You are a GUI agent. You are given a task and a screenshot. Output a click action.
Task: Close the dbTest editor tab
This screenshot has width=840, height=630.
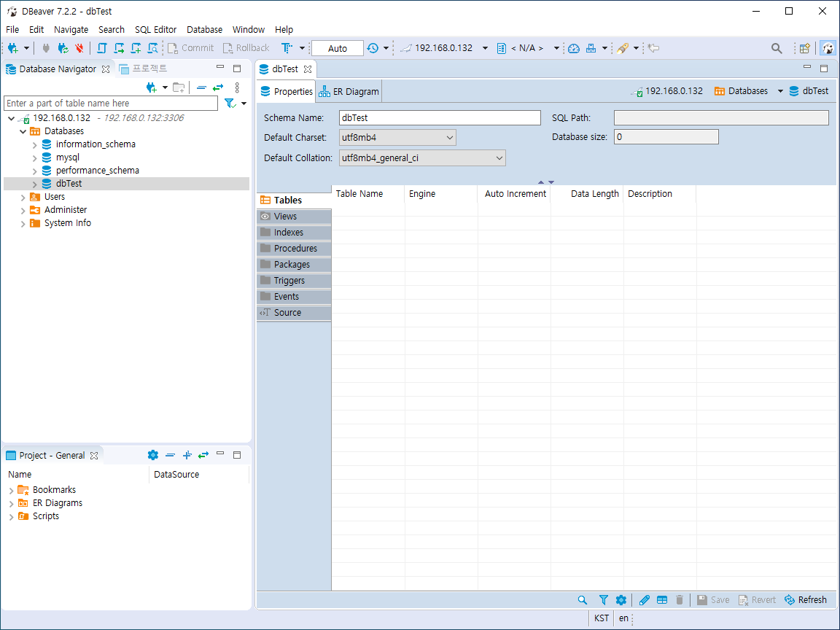coord(308,69)
